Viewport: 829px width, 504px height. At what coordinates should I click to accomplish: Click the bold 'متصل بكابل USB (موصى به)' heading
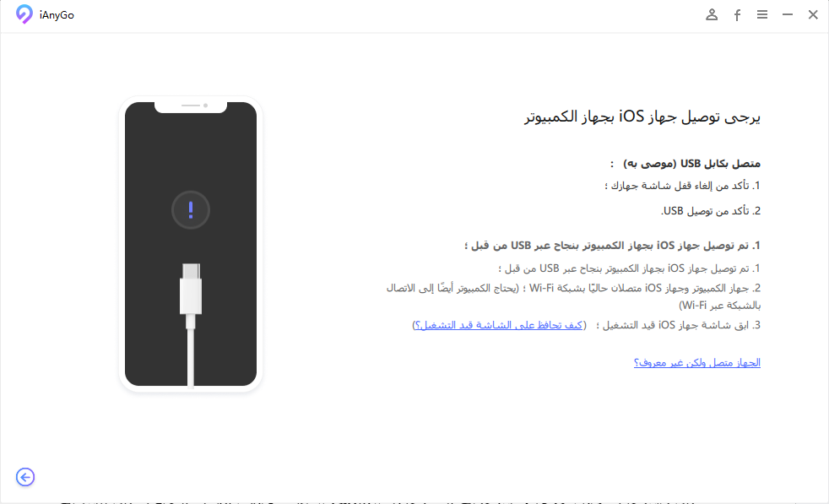click(691, 164)
